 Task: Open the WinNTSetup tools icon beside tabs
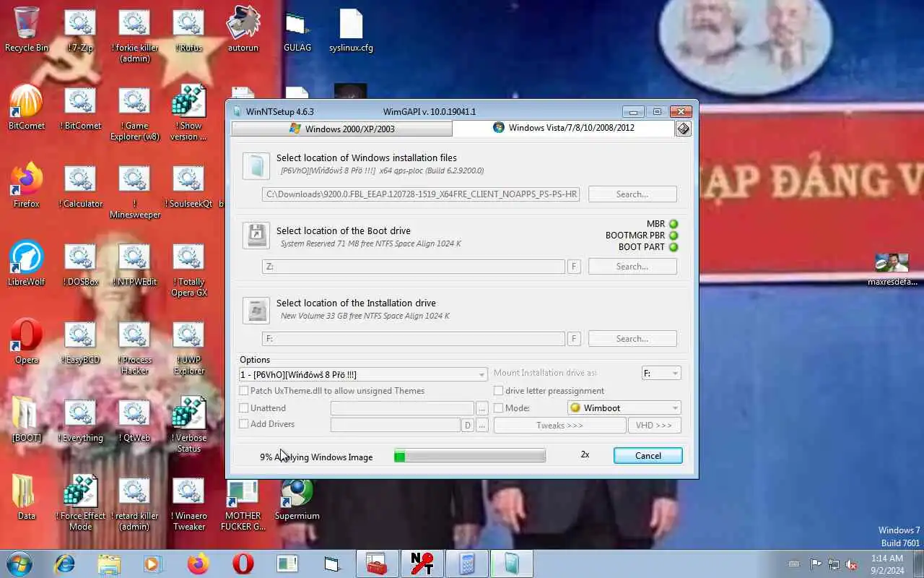click(683, 129)
